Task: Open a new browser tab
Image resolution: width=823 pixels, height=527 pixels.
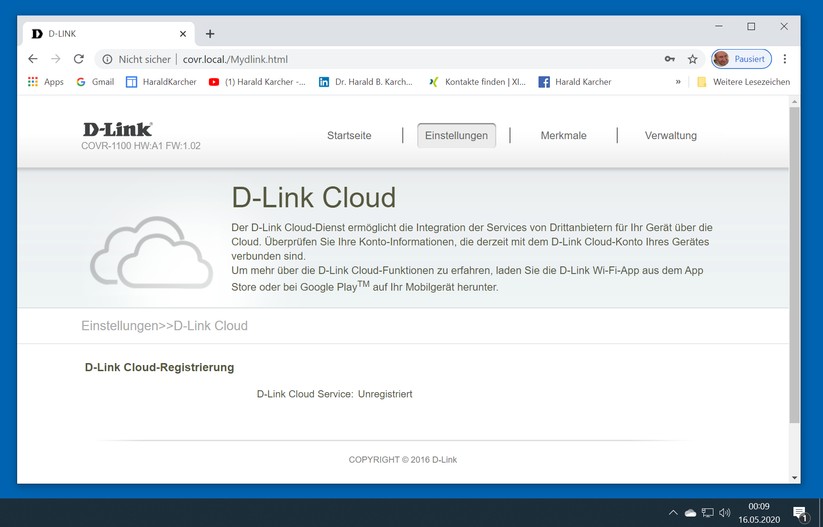Action: tap(210, 33)
